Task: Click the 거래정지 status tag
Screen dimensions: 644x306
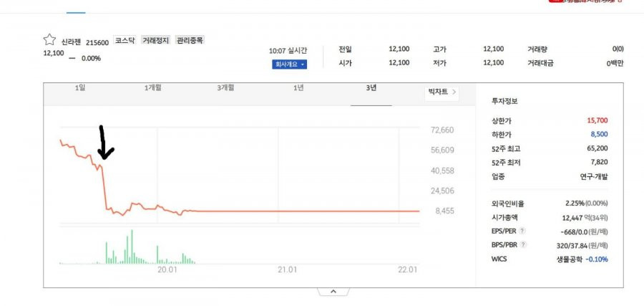Action: (155, 40)
